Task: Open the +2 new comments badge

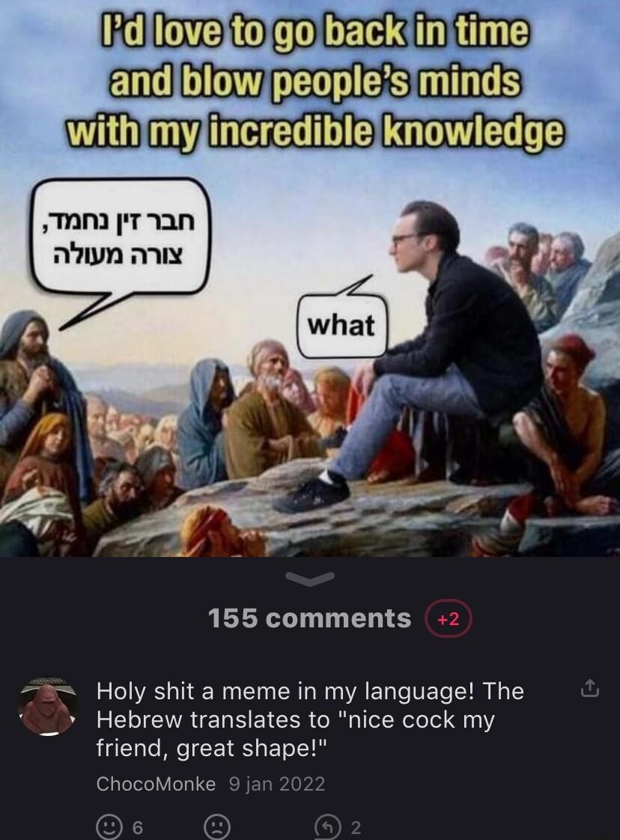Action: [x=449, y=618]
